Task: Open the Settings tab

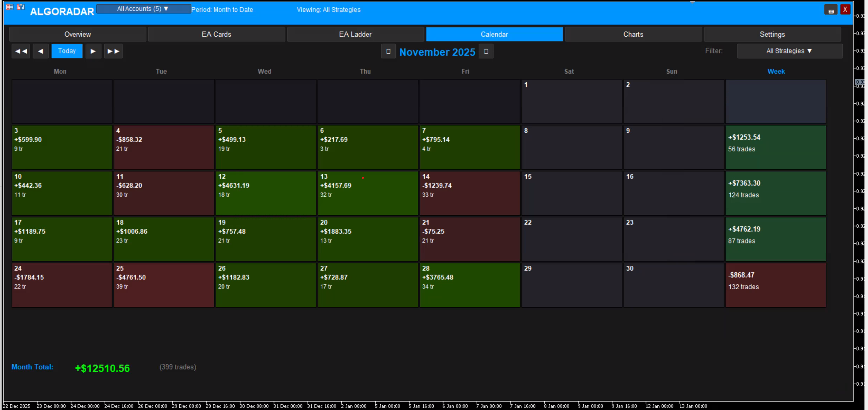Action: 772,34
